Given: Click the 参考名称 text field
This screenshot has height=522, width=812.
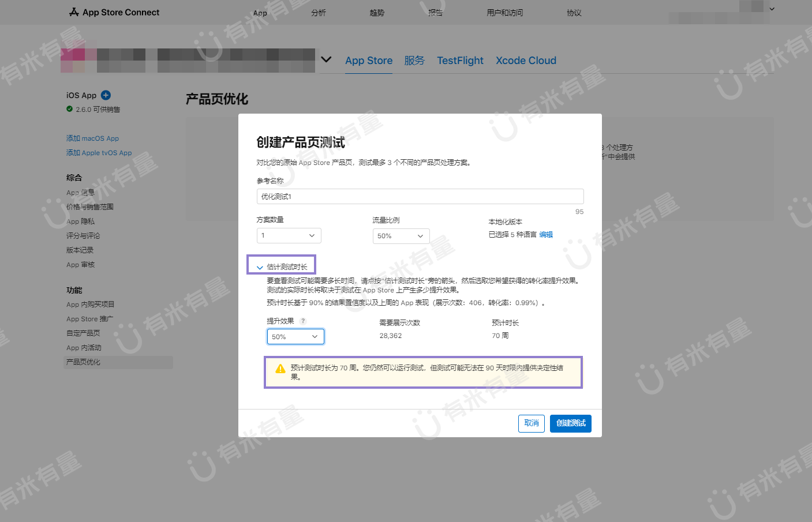Looking at the screenshot, I should coord(420,197).
